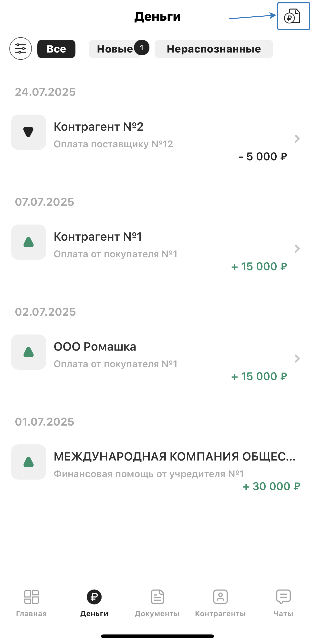Tap the + 30 000 ₽ amount

[x=271, y=486]
